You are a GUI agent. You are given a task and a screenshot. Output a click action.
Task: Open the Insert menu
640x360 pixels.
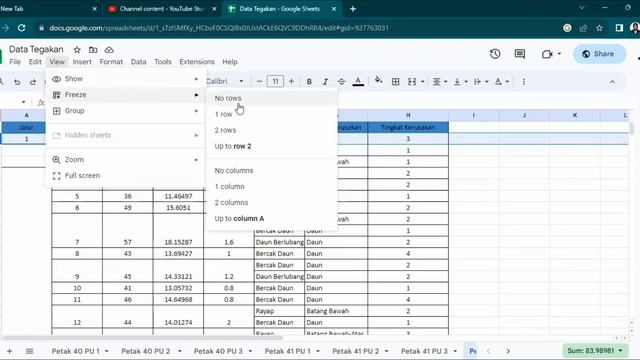click(x=82, y=62)
